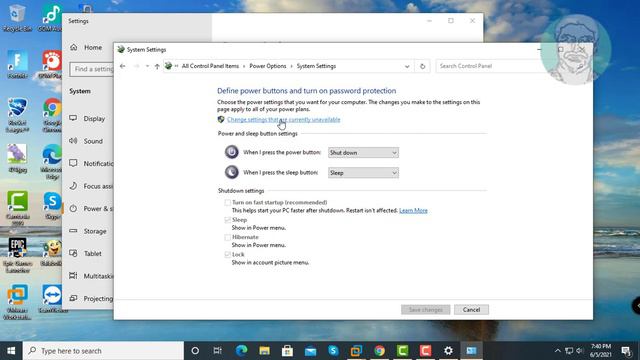Click the volume tray icon
This screenshot has width=640, height=360.
[580, 351]
